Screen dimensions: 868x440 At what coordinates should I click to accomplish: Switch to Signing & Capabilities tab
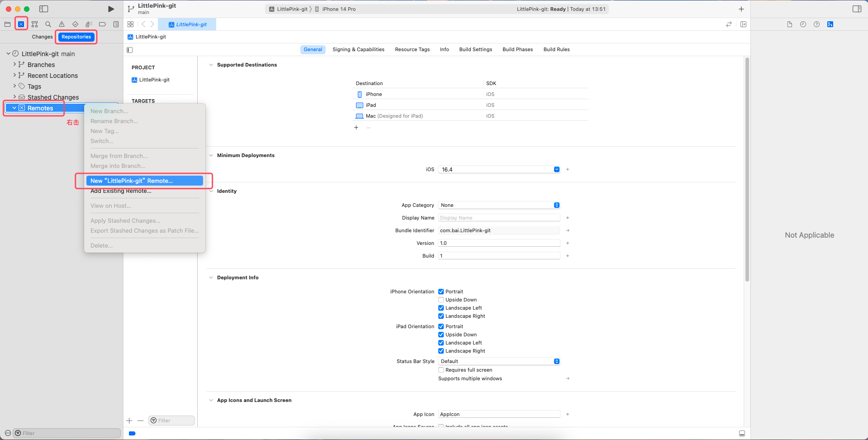click(x=358, y=49)
